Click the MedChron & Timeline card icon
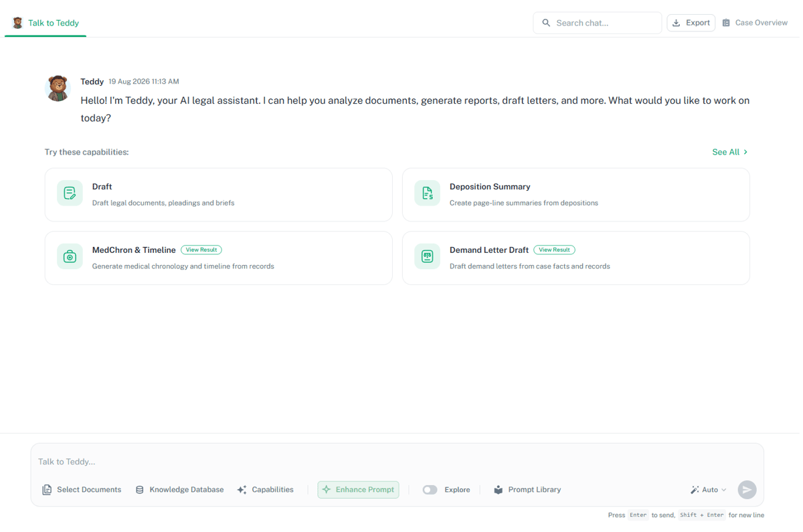Image resolution: width=803 pixels, height=532 pixels. point(70,256)
